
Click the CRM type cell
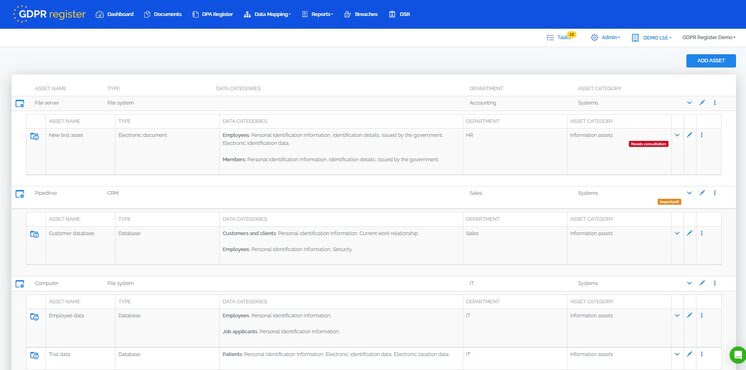(113, 193)
